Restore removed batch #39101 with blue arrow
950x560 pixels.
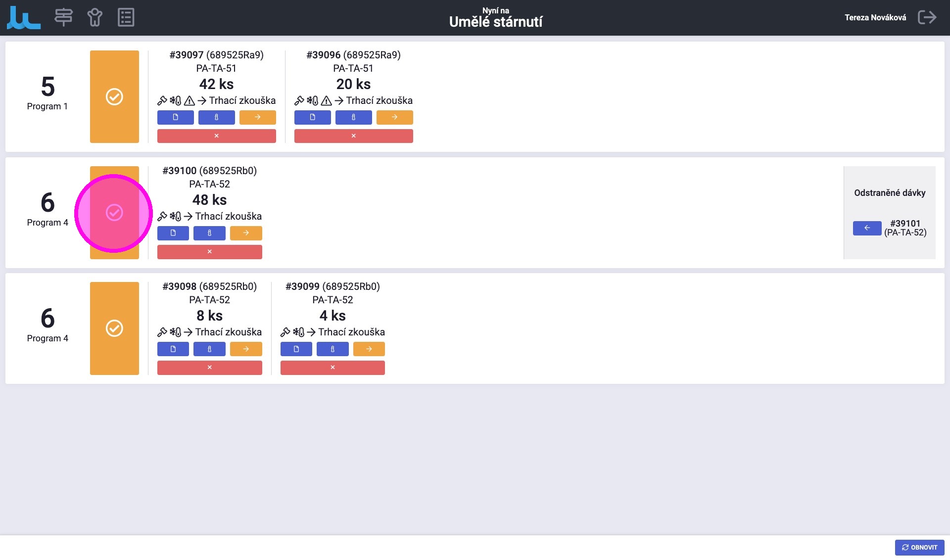click(x=867, y=228)
